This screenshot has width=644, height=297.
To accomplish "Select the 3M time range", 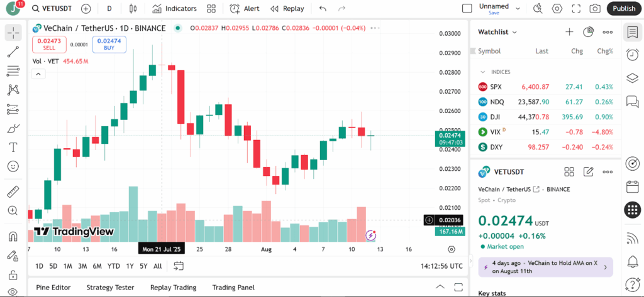I will [x=82, y=266].
